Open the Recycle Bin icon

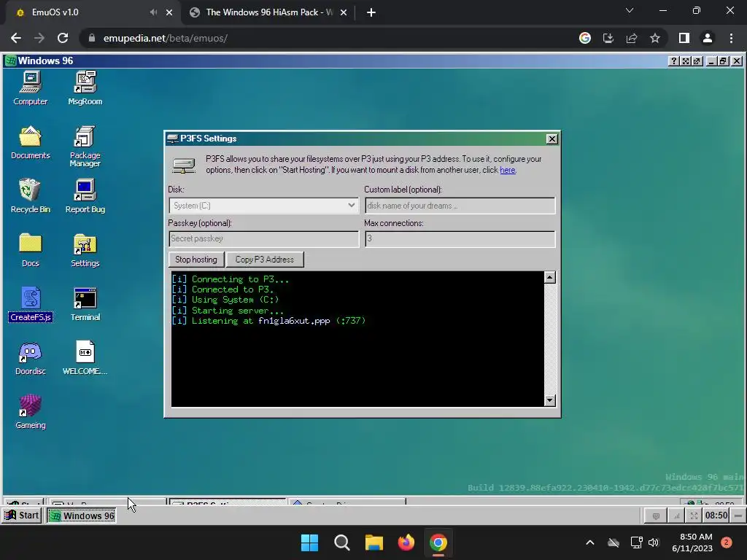[31, 195]
